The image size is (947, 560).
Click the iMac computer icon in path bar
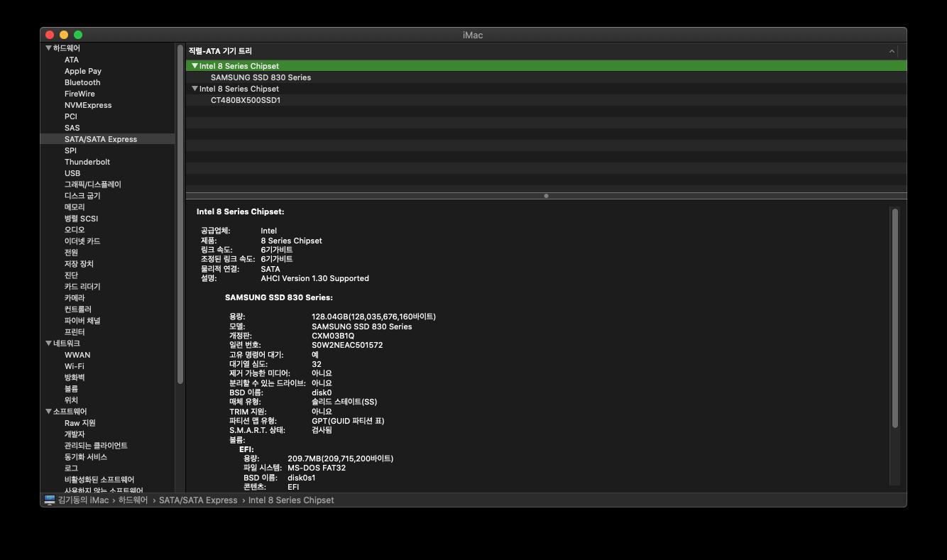(50, 500)
